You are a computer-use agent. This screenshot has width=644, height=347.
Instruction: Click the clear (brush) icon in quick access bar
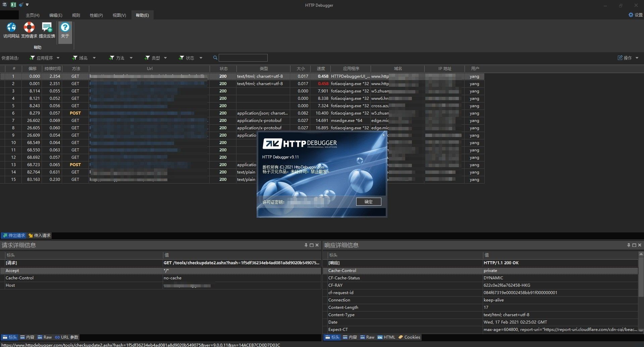(x=21, y=5)
